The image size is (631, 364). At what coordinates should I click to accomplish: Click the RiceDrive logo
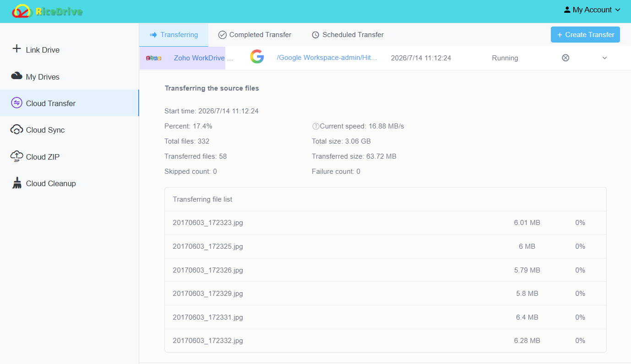(x=47, y=11)
